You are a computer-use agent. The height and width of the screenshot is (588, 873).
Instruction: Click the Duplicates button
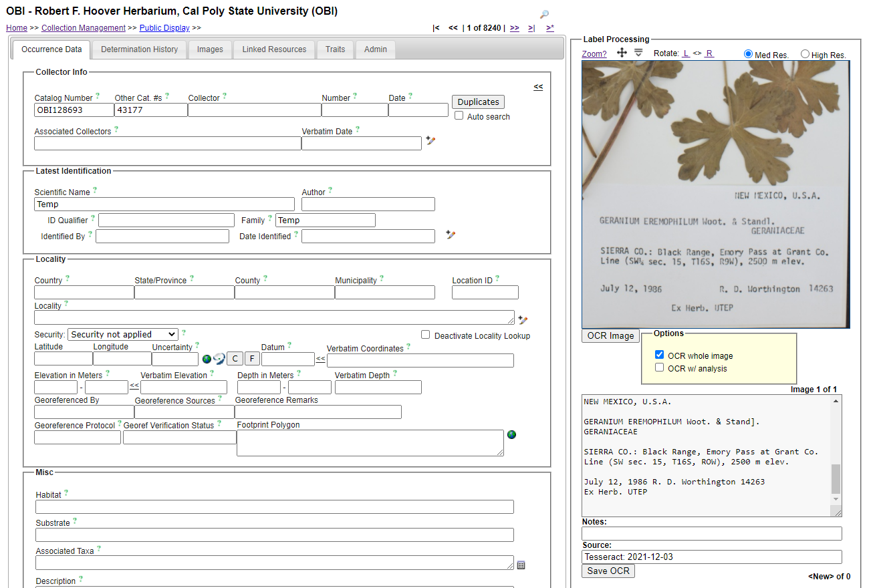(478, 102)
